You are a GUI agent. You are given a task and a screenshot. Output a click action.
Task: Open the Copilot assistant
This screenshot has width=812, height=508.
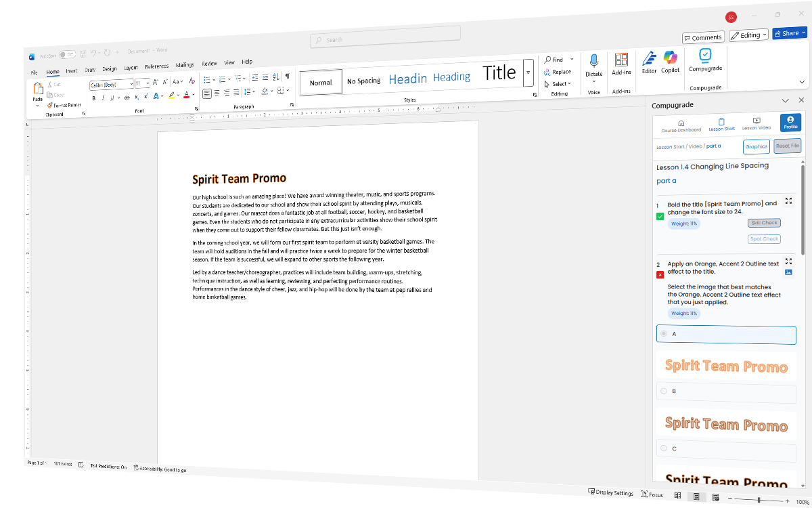point(670,60)
